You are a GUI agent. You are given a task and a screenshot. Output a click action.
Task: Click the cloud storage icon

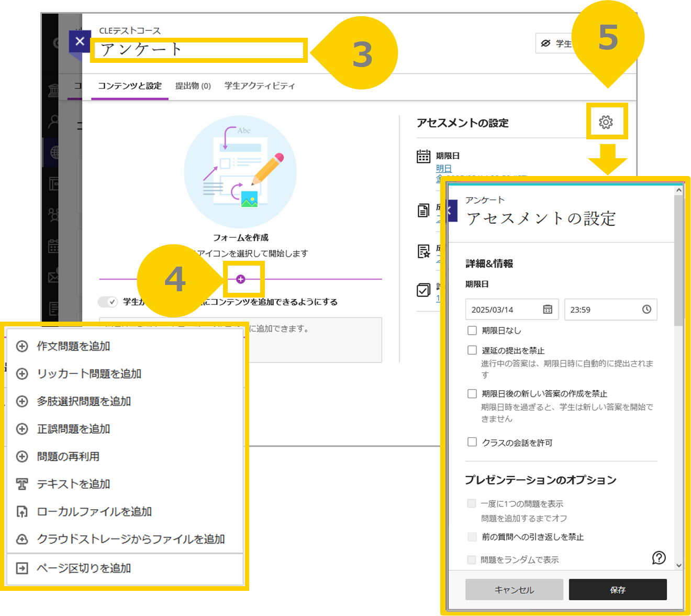22,539
